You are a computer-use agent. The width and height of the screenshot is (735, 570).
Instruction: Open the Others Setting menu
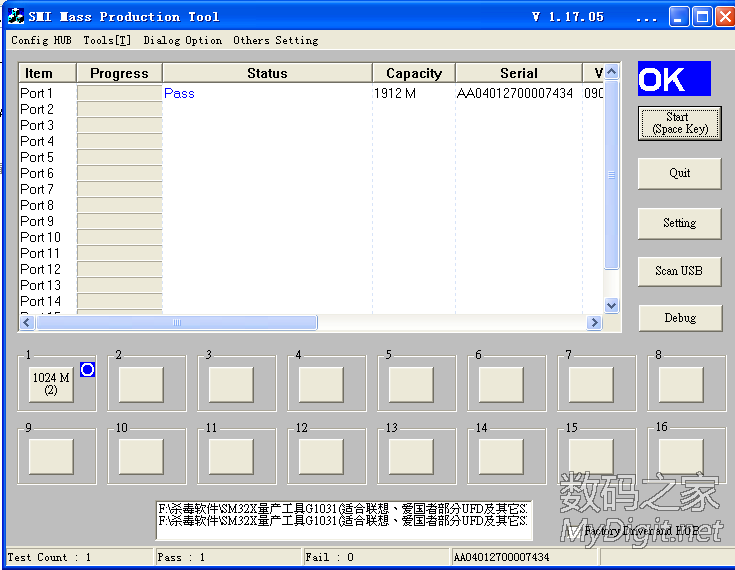tap(276, 40)
